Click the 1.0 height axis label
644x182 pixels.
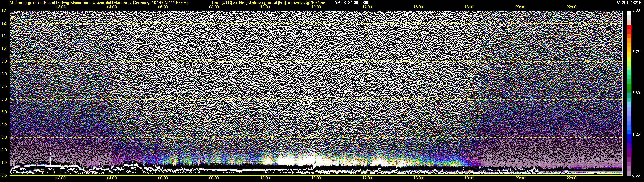4,163
